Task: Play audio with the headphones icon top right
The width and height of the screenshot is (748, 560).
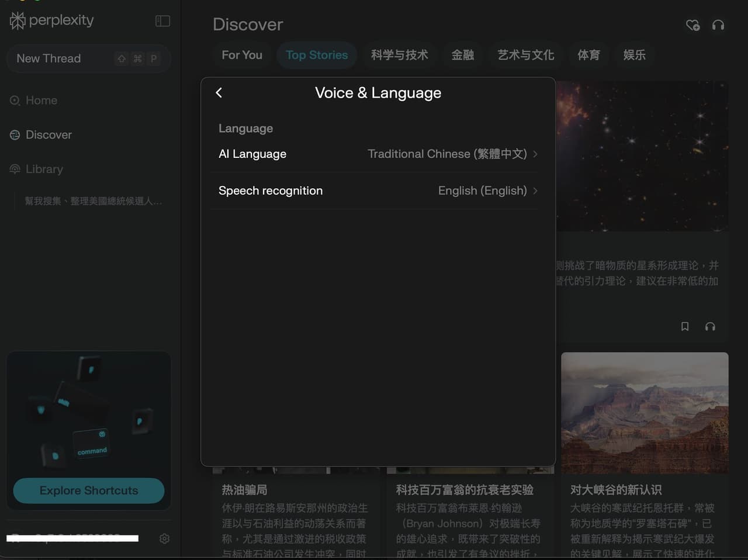Action: (718, 25)
